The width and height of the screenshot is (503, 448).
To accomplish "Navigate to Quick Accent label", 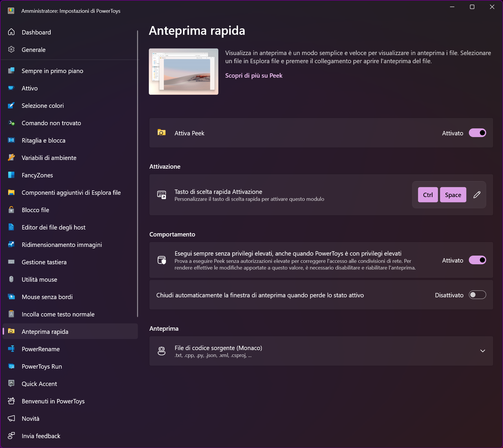I will click(x=39, y=384).
